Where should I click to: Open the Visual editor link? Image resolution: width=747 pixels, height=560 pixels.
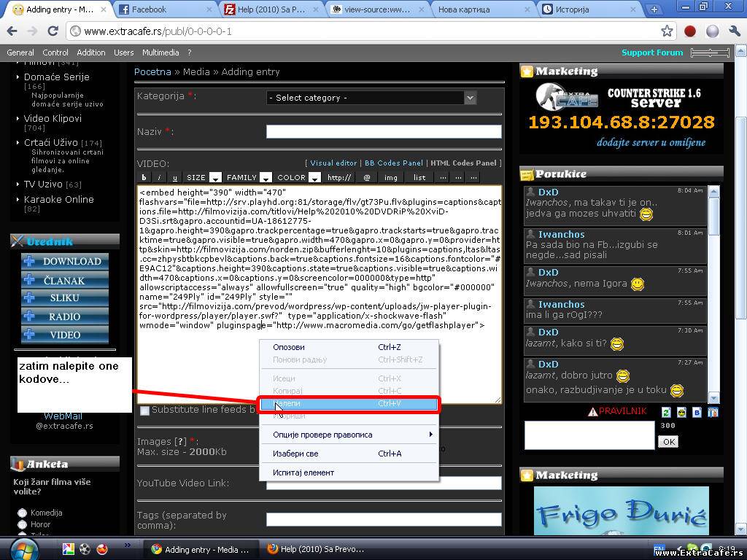coord(333,163)
